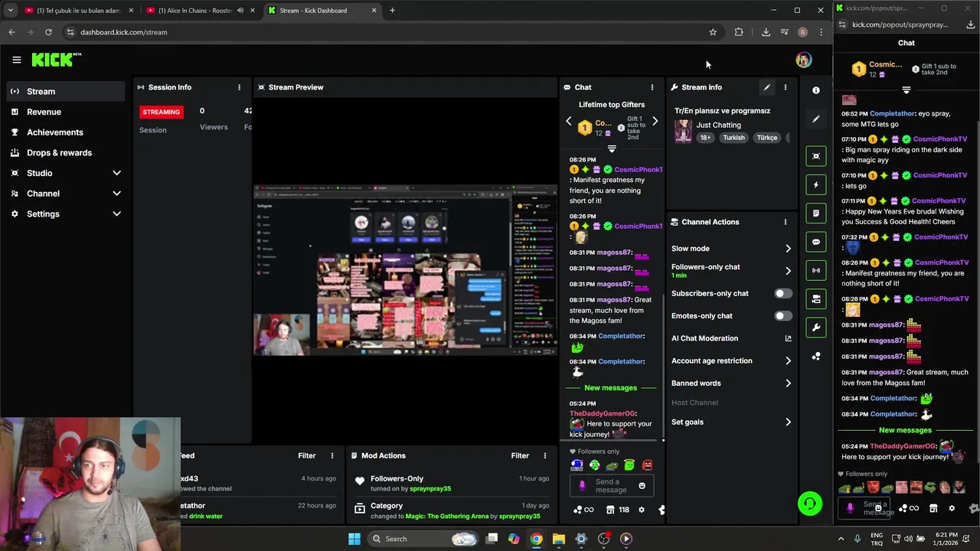The image size is (980, 551).
Task: Open Set goals options
Action: 731,422
